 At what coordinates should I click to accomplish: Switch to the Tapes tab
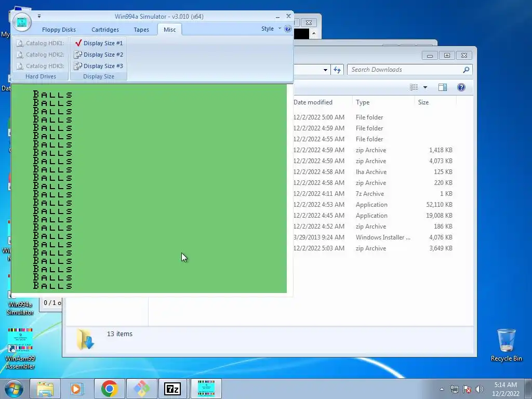141,30
